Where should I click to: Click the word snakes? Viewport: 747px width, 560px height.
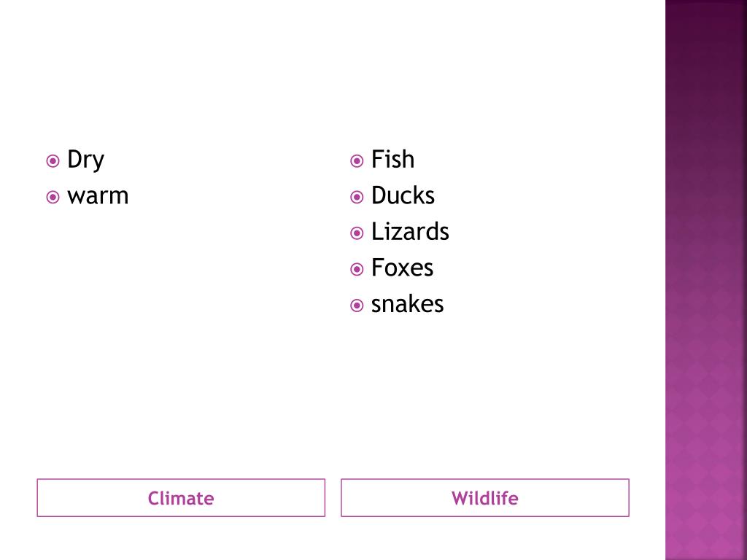(x=407, y=304)
